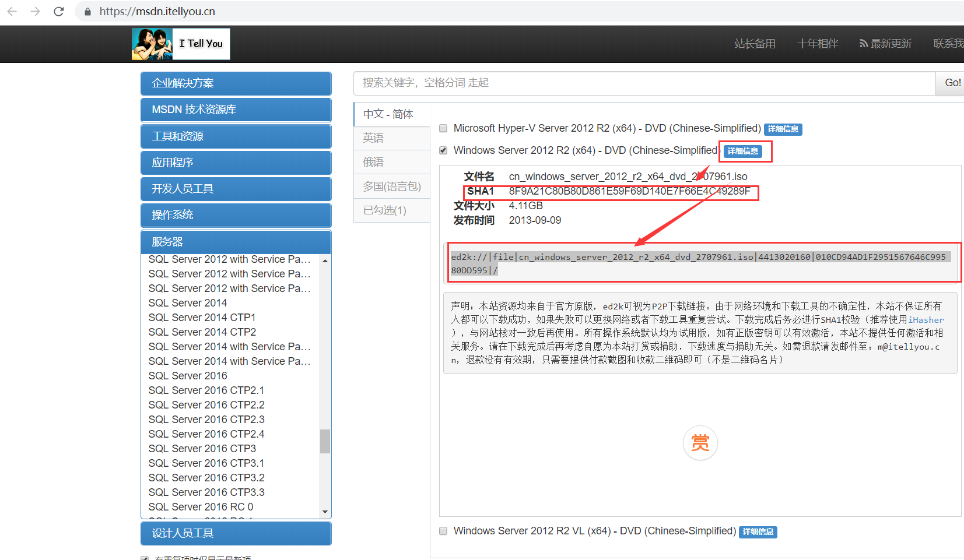The width and height of the screenshot is (964, 560).
Task: Click the 4.11GB file size value
Action: pyautogui.click(x=526, y=206)
